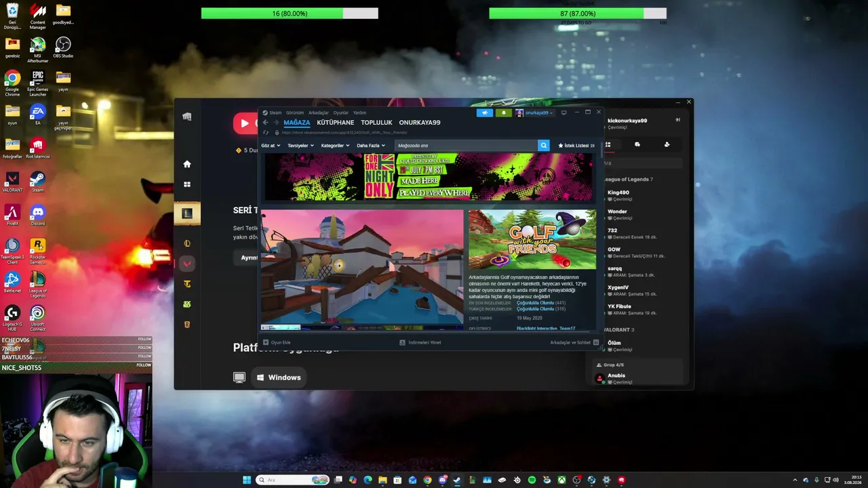Switch to the KÜTÜPHANE tab

coord(336,123)
